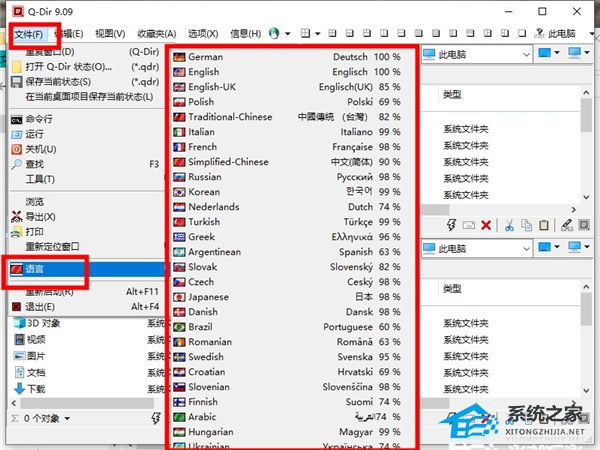Click the red X delete icon
The height and width of the screenshot is (450, 600).
tap(486, 225)
